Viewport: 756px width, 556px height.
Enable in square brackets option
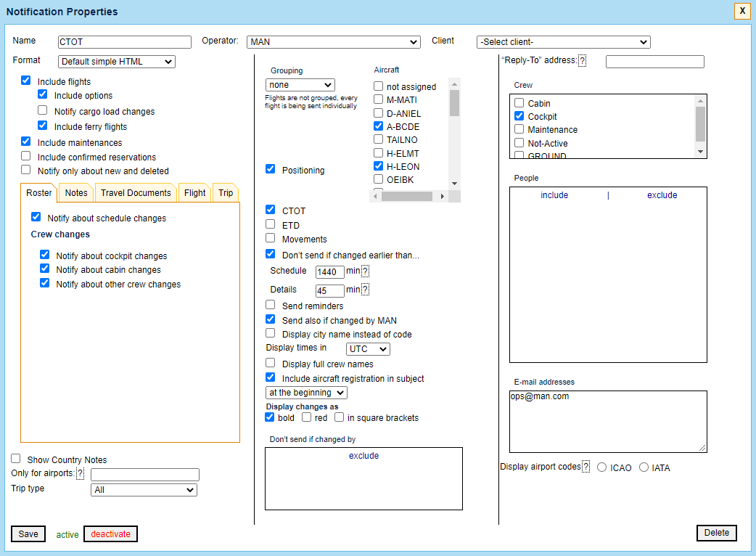coord(340,417)
